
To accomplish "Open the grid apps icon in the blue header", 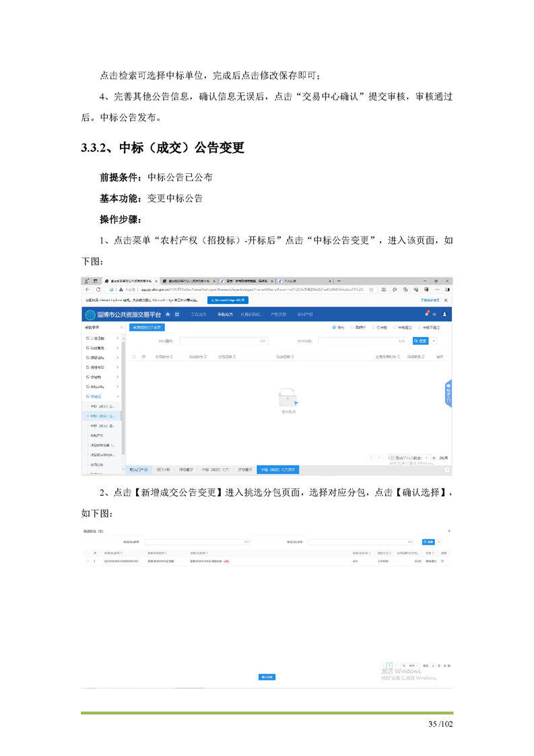I will [177, 314].
